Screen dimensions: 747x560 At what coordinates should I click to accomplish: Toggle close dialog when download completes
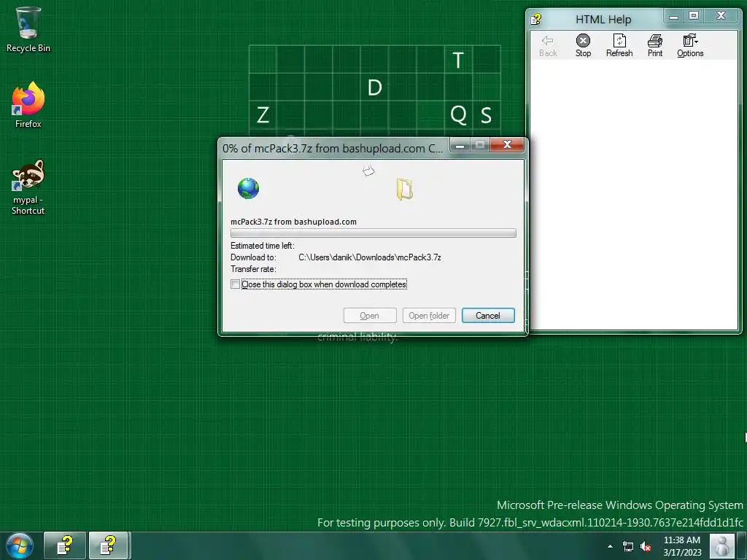(x=235, y=284)
